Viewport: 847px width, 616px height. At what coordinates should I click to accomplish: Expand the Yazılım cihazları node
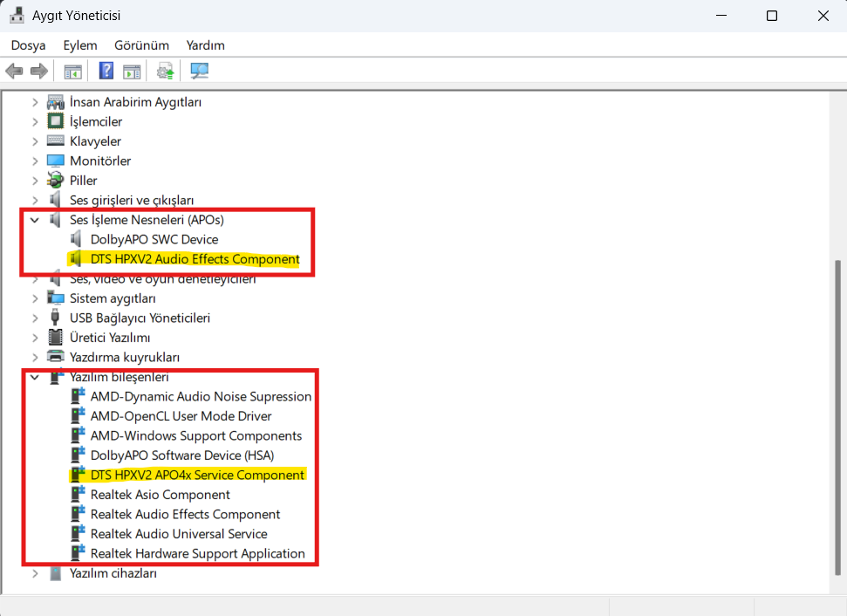point(35,573)
